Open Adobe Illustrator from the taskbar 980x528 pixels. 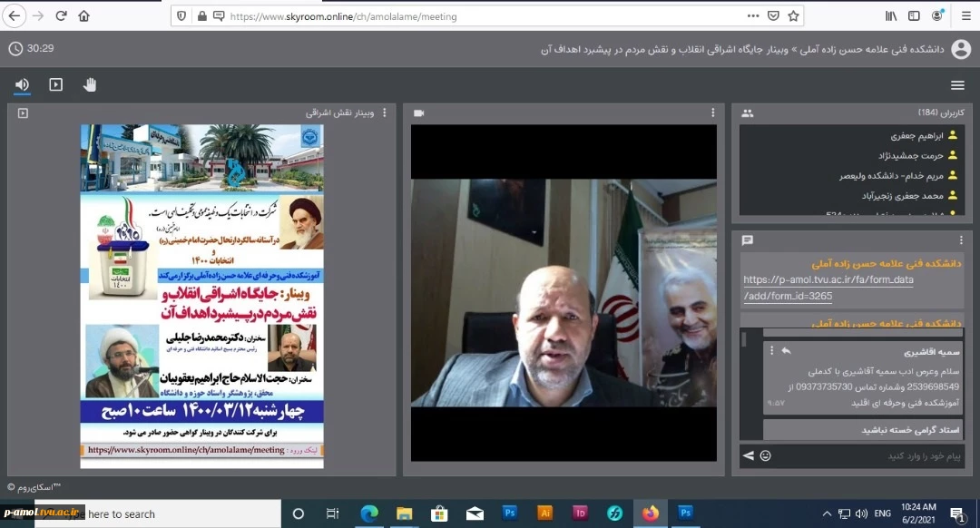544,513
